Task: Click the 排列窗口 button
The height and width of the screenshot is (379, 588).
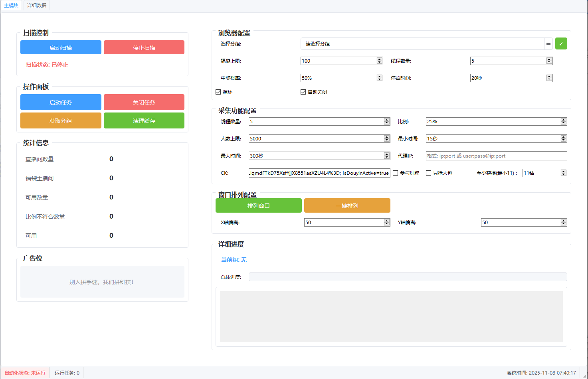Action: click(x=259, y=205)
